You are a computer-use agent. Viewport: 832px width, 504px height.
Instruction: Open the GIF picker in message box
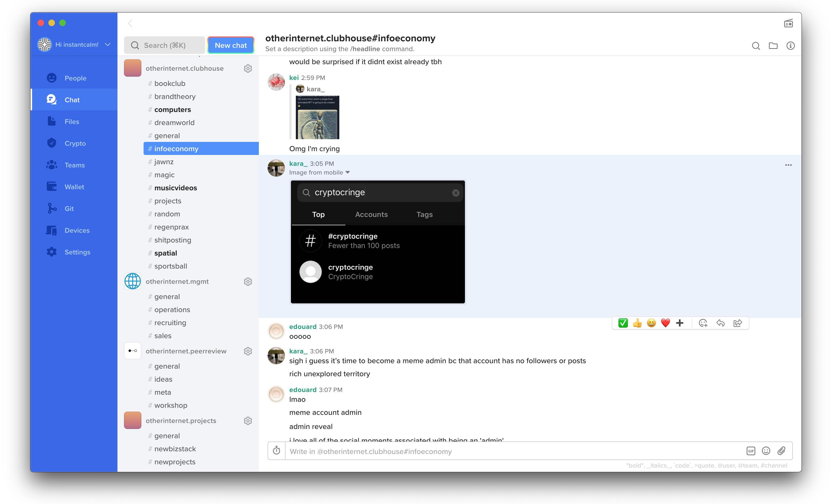point(751,451)
